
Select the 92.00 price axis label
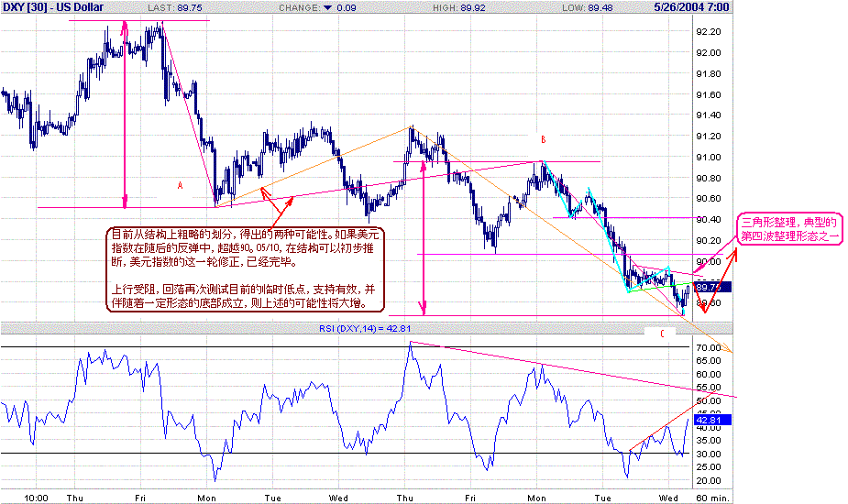[708, 52]
